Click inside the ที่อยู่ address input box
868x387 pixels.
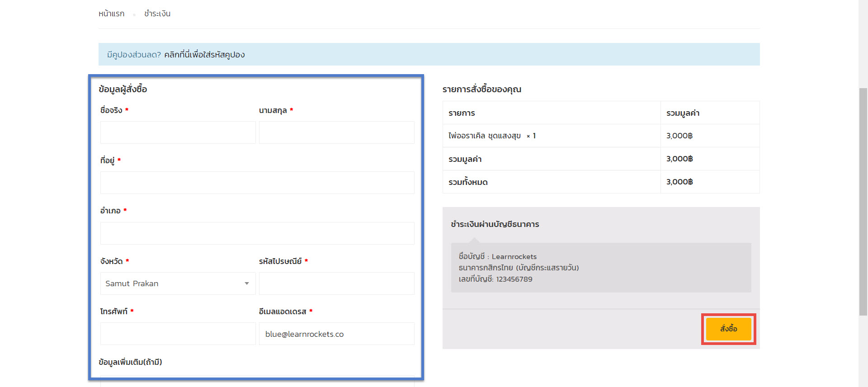257,183
